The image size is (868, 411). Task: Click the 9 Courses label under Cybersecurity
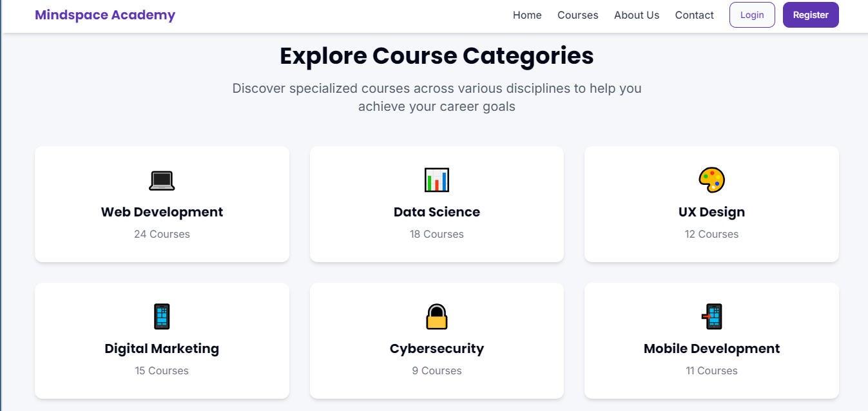coord(437,370)
